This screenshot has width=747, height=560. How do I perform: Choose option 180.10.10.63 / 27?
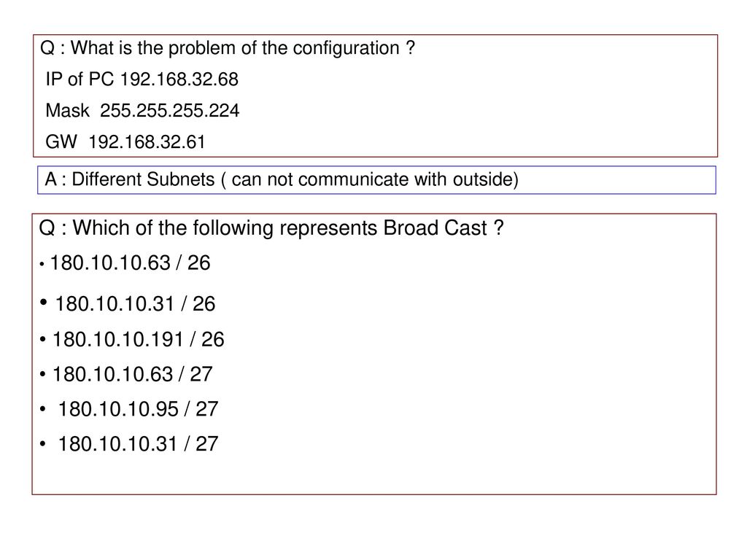(133, 374)
